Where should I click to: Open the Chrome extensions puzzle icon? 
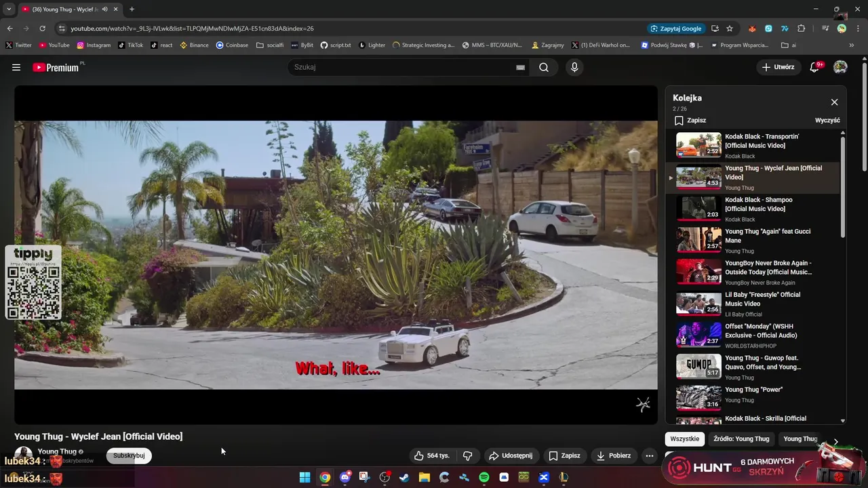802,28
